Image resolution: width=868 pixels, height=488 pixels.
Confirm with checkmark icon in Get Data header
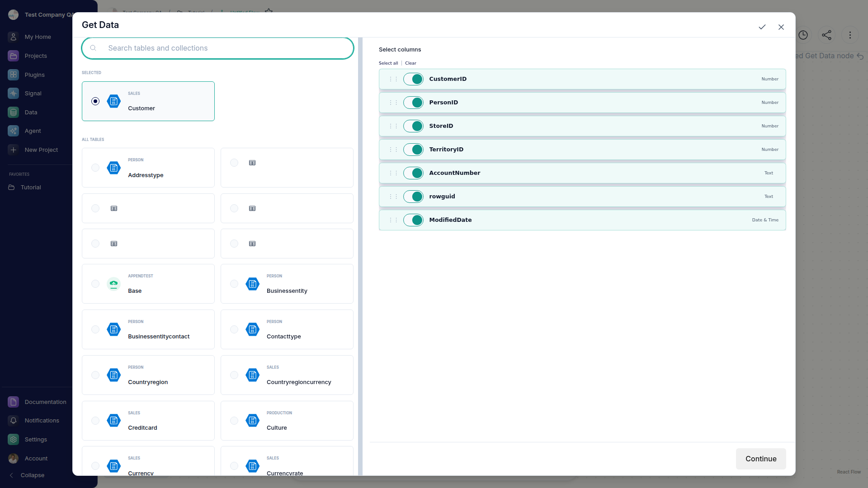coord(762,27)
